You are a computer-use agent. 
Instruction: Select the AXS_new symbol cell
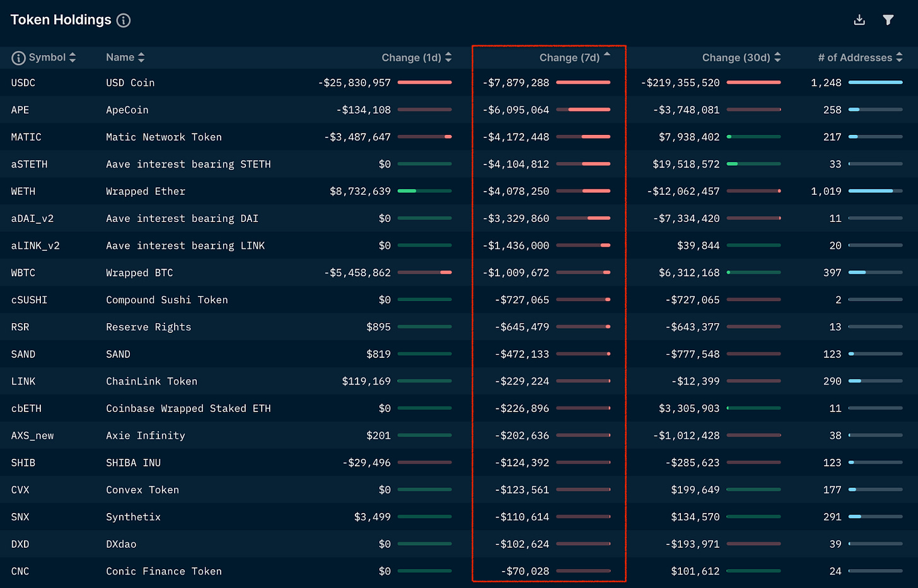pyautogui.click(x=32, y=435)
